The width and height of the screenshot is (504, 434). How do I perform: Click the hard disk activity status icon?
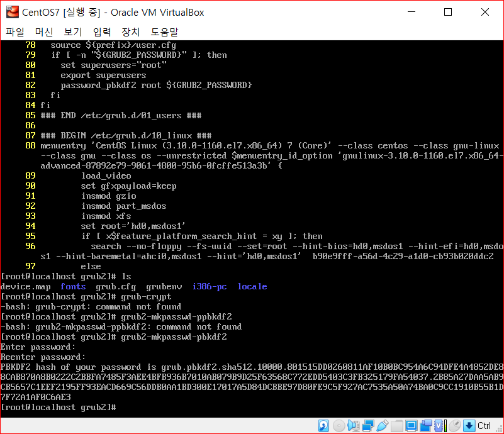pos(323,426)
